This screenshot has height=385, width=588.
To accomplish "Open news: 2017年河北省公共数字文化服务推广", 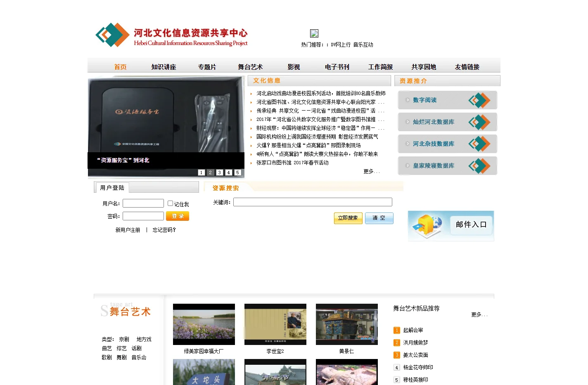I will coord(320,119).
